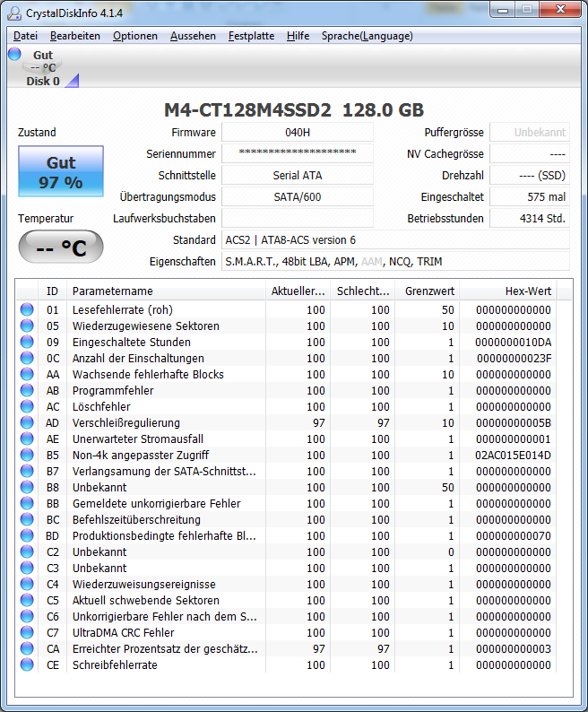Click status orb of Non-4k angepasster Zugriff row
This screenshot has height=712, width=588.
click(27, 455)
